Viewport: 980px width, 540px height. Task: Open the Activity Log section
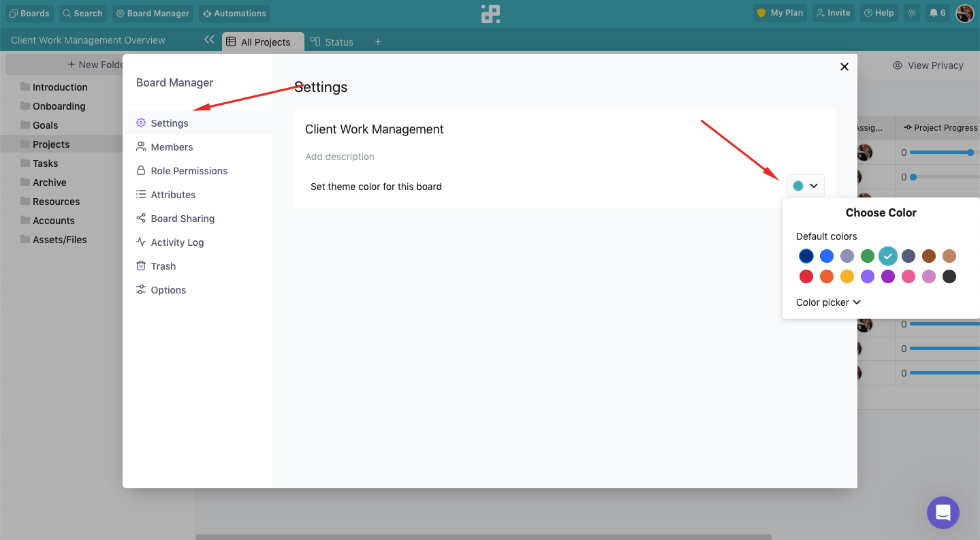click(197, 242)
